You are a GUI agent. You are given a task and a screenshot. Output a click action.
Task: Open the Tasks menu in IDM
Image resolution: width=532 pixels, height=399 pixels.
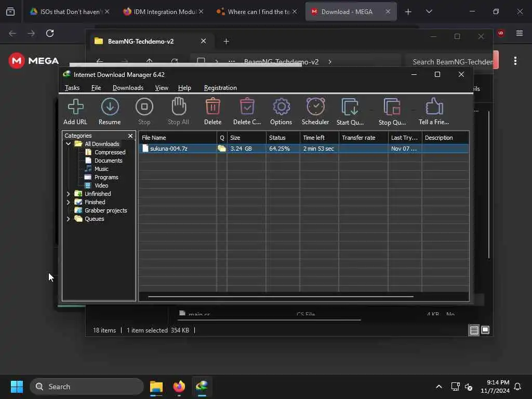point(72,88)
